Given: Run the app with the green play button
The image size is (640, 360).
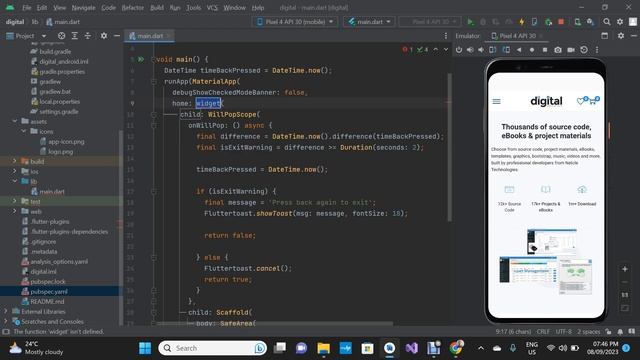Looking at the screenshot, I should coord(470,22).
